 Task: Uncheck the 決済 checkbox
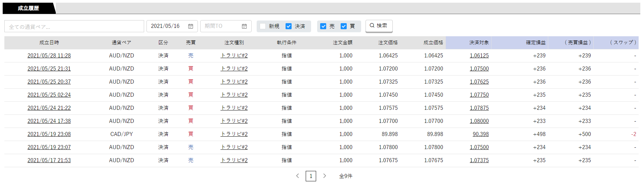[289, 26]
